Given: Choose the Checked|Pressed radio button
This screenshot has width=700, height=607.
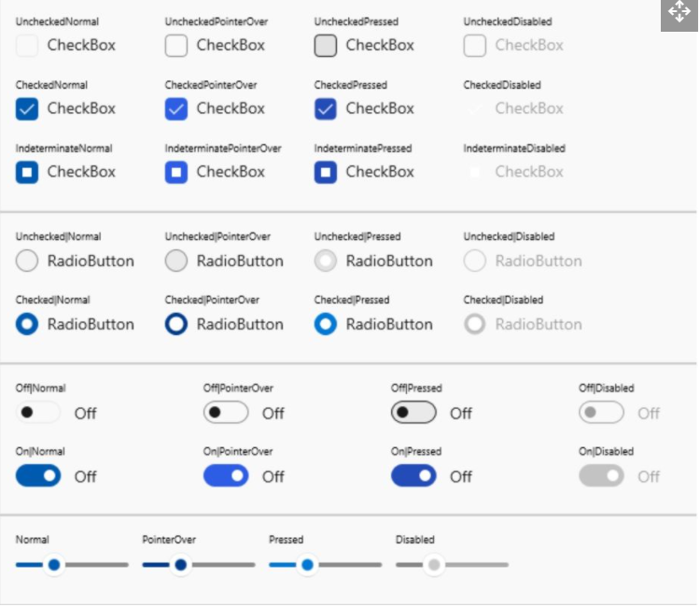Looking at the screenshot, I should (x=326, y=325).
